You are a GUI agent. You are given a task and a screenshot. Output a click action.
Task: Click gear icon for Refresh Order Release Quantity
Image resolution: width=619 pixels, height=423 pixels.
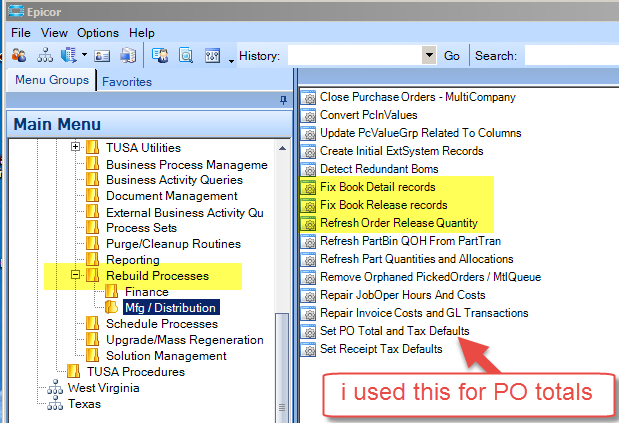pyautogui.click(x=308, y=223)
